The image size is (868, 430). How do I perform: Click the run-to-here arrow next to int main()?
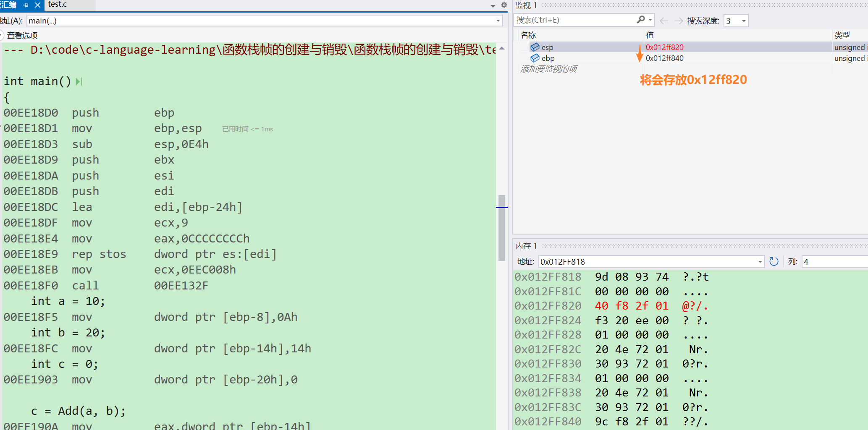79,81
